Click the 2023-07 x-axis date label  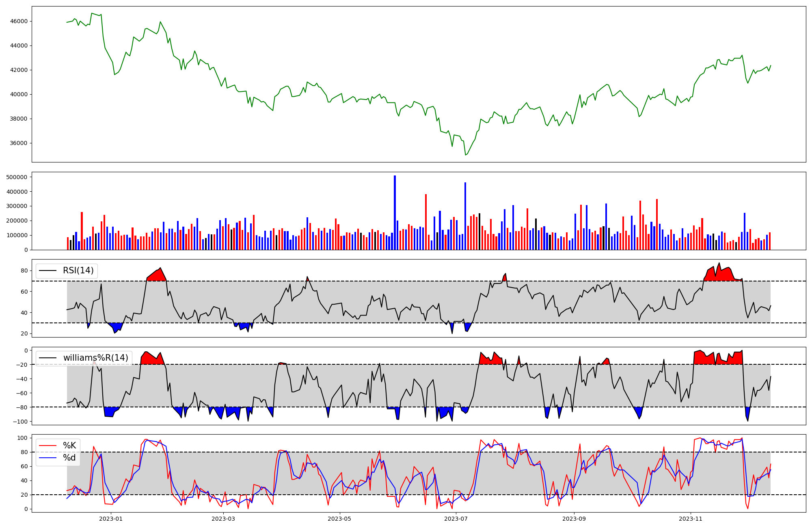[x=456, y=519]
